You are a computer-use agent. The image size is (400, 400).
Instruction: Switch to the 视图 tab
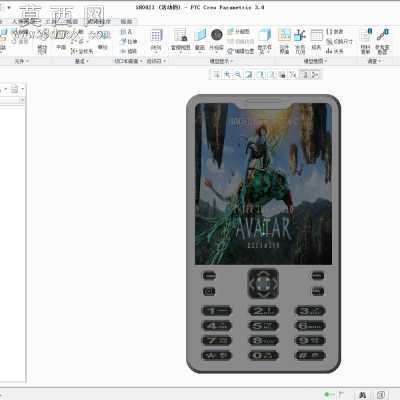[x=72, y=21]
